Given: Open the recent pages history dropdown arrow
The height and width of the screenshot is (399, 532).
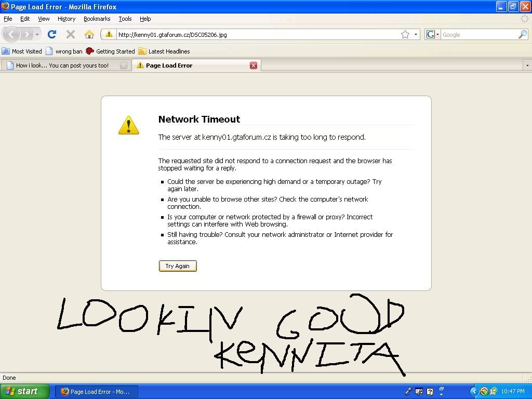Looking at the screenshot, I should (x=37, y=34).
